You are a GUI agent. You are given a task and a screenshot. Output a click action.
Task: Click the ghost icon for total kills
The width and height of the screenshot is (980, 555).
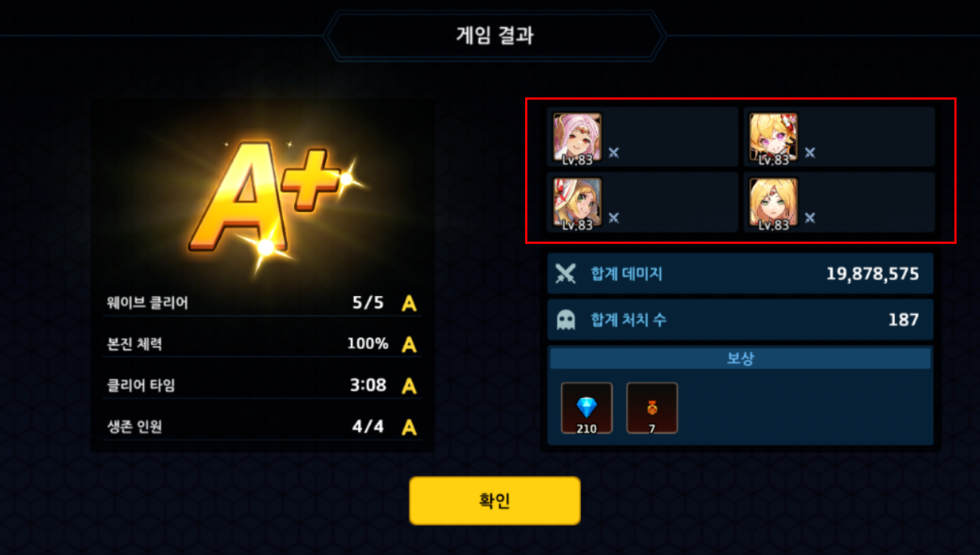coord(566,320)
